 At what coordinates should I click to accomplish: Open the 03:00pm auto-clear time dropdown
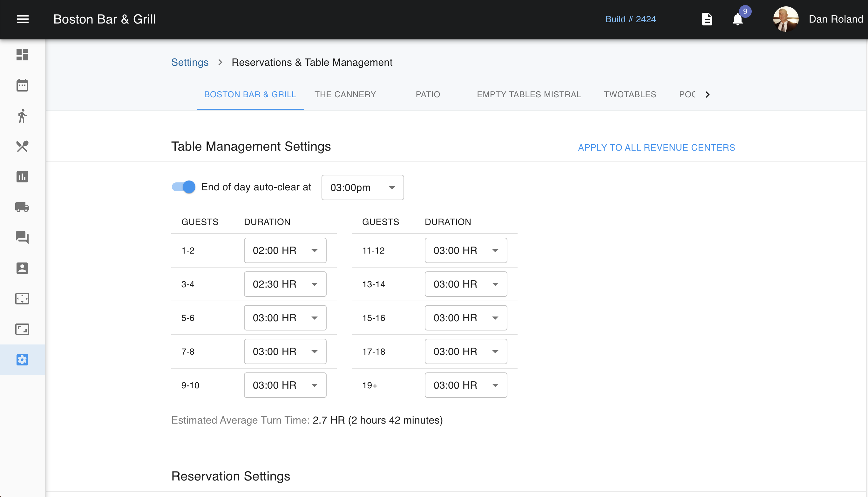coord(362,187)
